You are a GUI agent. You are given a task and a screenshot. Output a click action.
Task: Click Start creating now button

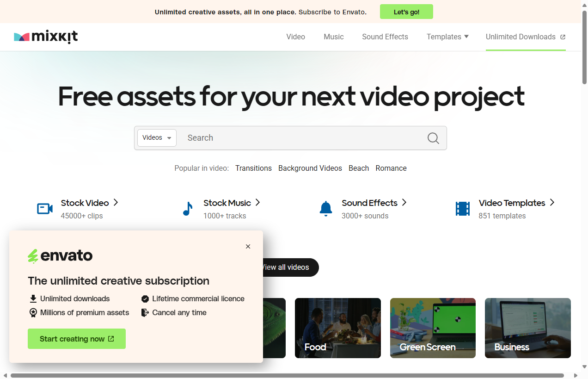point(77,339)
